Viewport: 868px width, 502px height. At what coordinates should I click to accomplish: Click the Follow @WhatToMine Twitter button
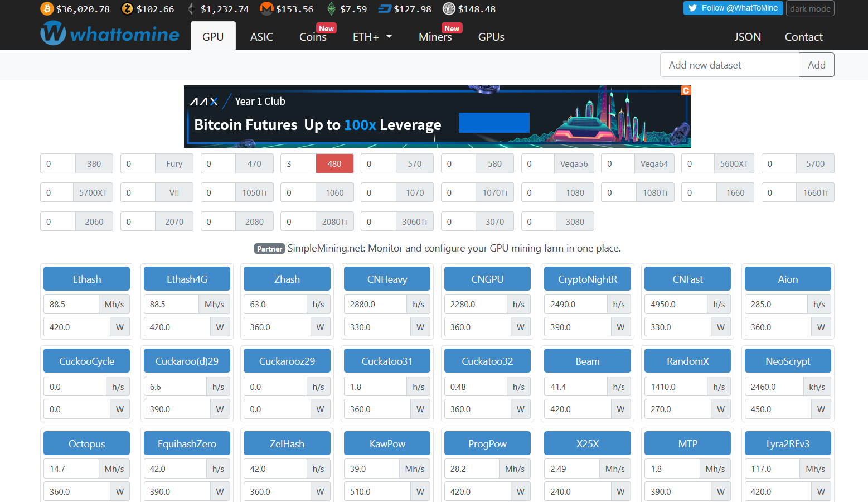(x=733, y=8)
